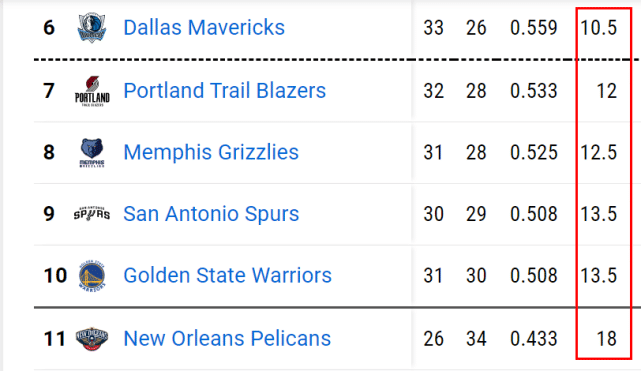Click the Golden State Warriors logo

[92, 276]
